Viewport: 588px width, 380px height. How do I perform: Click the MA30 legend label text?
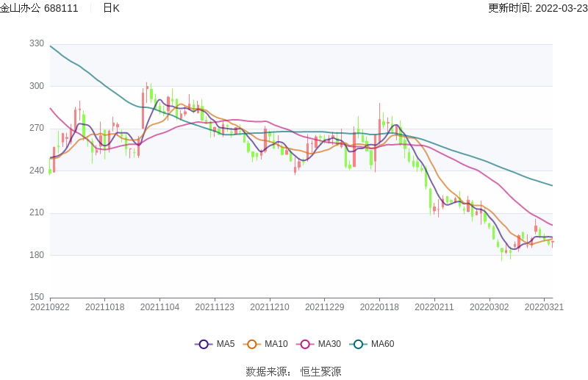[329, 344]
